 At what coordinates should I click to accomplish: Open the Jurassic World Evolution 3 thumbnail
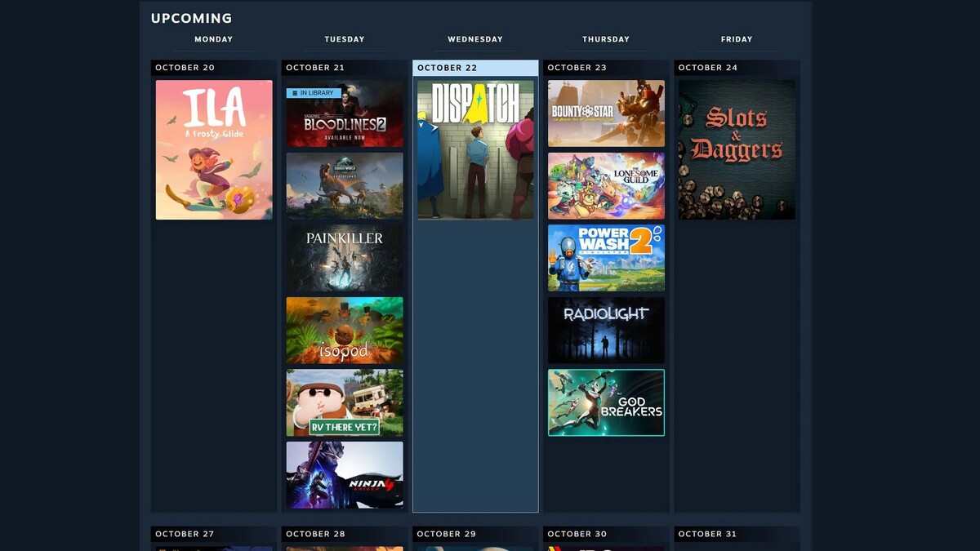pyautogui.click(x=344, y=185)
